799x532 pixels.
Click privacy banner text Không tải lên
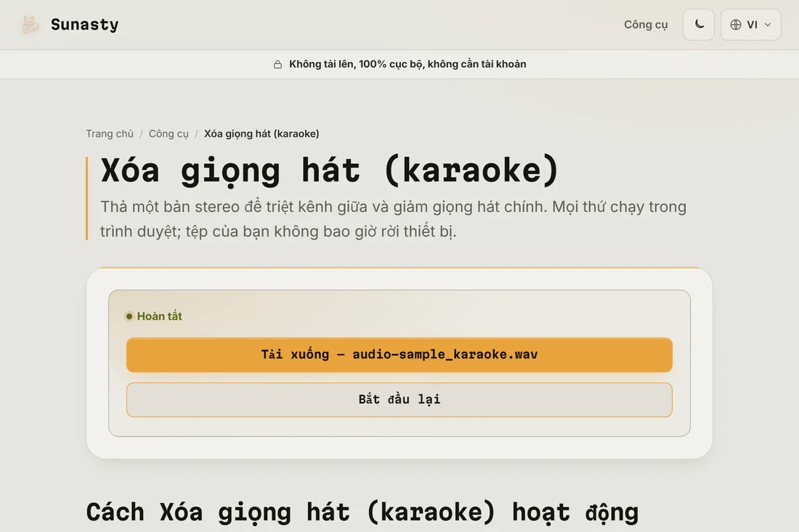tap(407, 64)
